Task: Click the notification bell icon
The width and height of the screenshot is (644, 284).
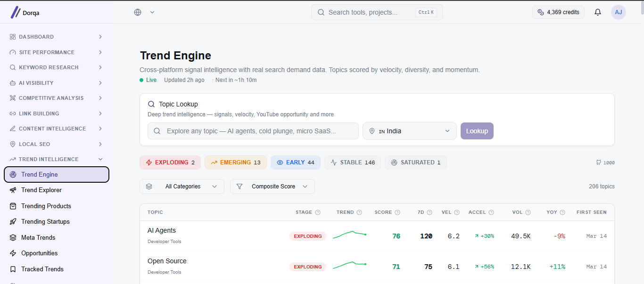Action: [598, 12]
